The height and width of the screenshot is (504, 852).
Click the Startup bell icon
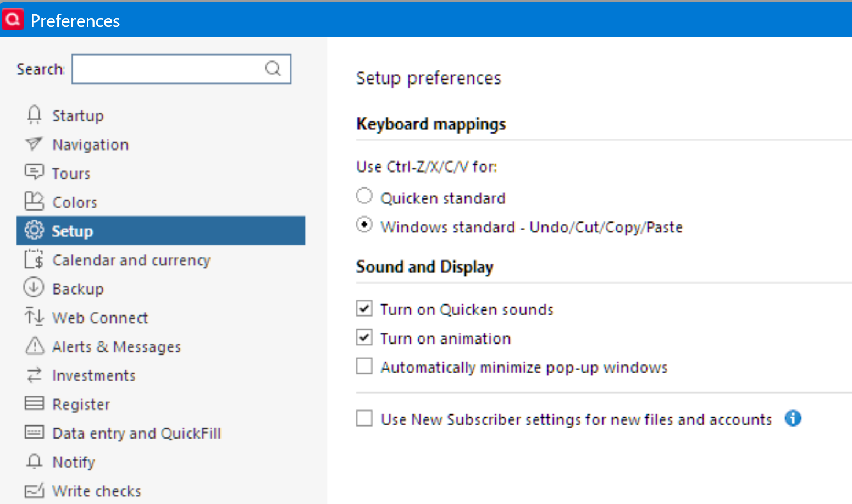tap(34, 115)
